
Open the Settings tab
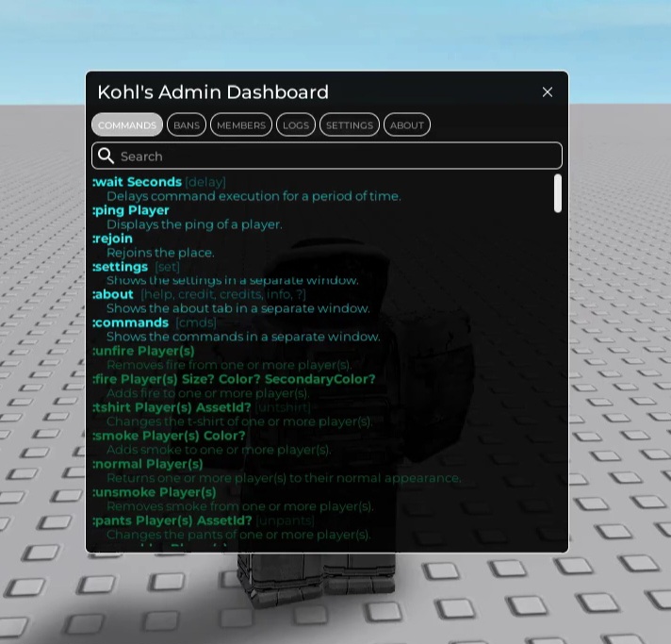click(x=350, y=125)
